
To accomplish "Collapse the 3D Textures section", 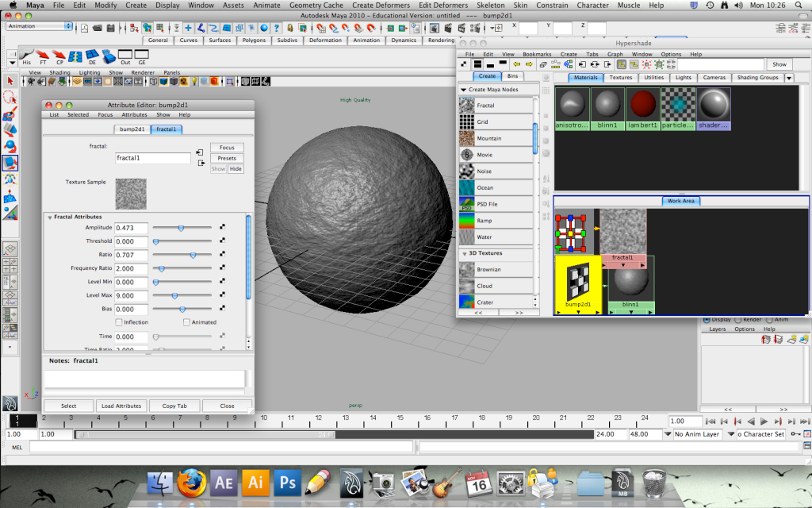I will click(463, 253).
